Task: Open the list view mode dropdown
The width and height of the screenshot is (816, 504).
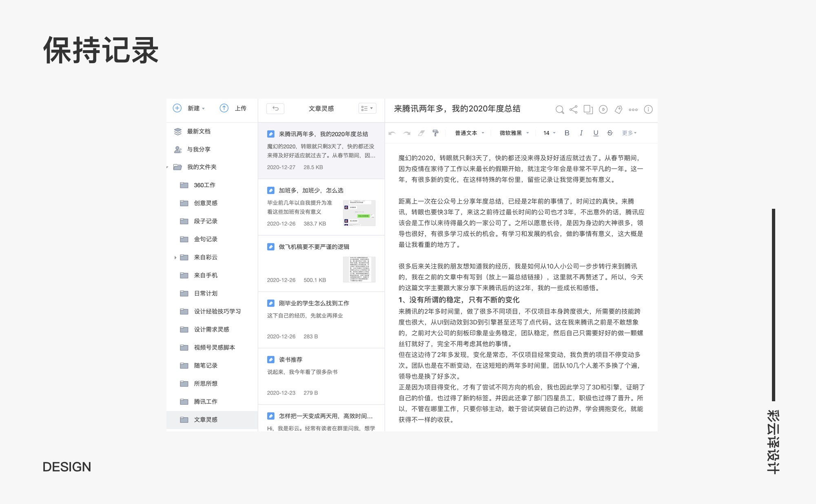Action: tap(367, 108)
